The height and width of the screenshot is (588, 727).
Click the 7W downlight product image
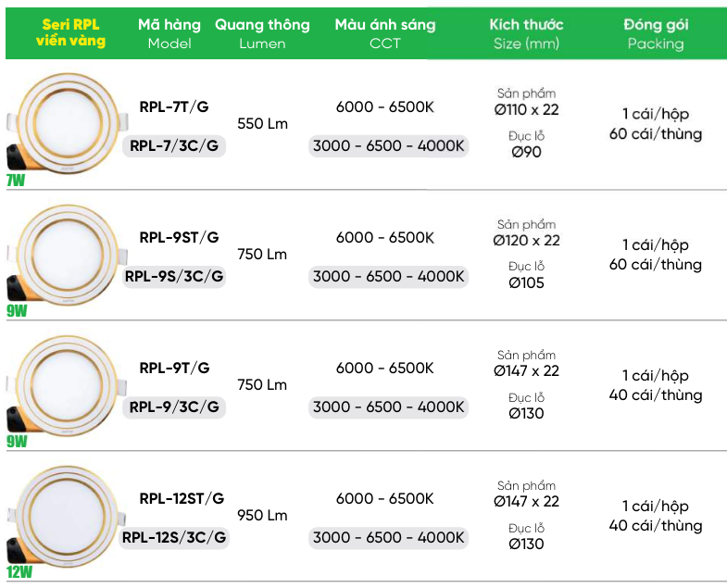67,123
